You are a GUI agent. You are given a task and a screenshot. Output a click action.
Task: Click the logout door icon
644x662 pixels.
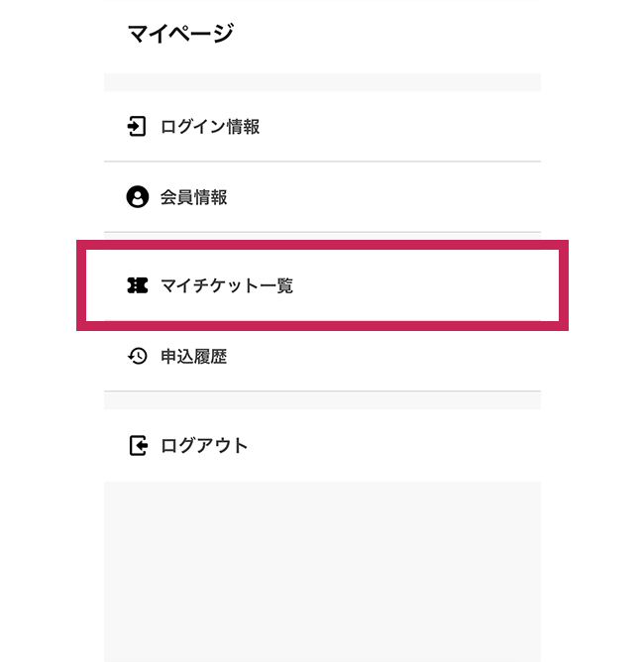point(138,446)
